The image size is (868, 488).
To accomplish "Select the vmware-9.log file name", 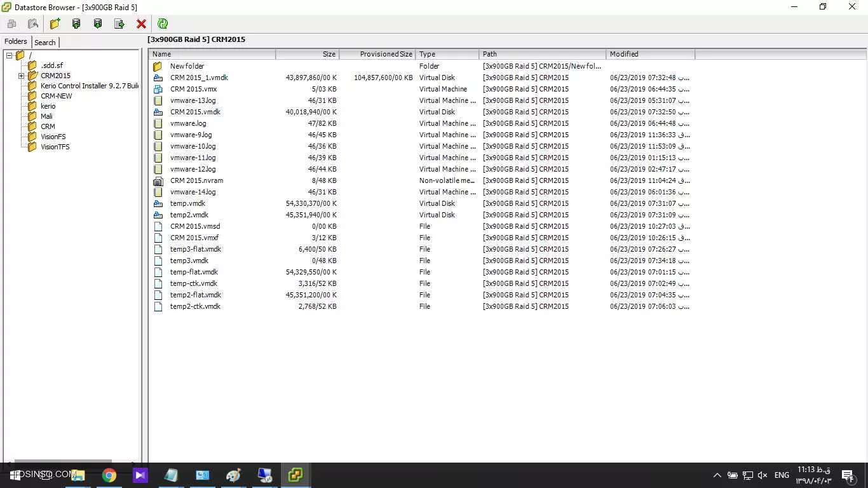I will coord(191,135).
